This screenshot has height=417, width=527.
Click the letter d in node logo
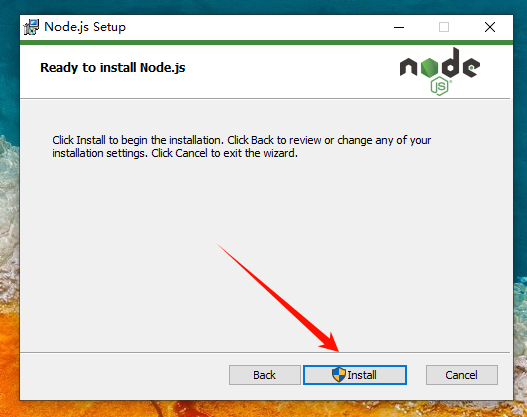pos(450,62)
